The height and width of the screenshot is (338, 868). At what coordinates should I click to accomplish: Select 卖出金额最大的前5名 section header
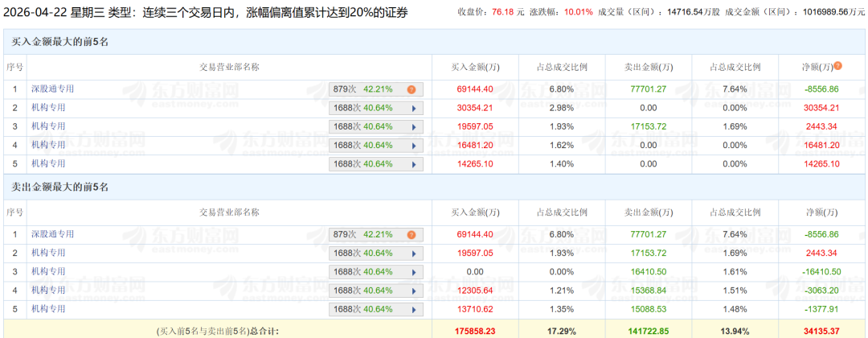(59, 187)
